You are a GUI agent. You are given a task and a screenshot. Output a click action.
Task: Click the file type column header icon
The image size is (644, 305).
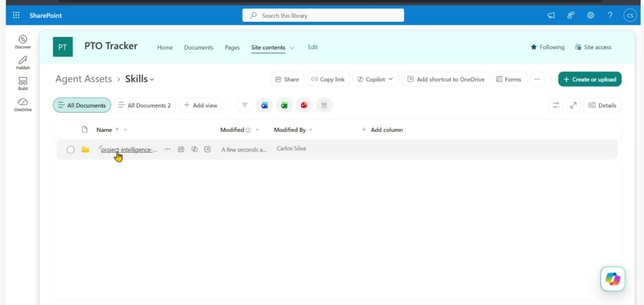pyautogui.click(x=85, y=130)
